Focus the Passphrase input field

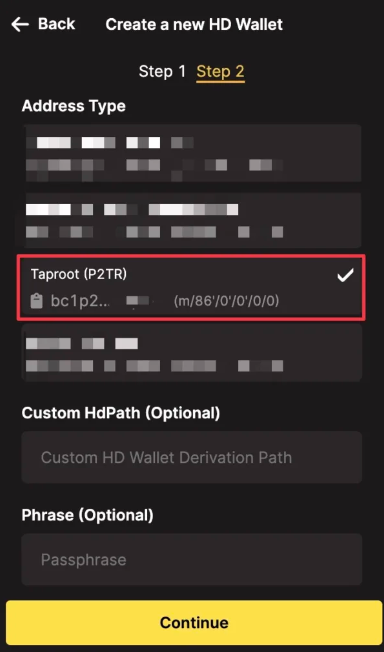pos(191,559)
